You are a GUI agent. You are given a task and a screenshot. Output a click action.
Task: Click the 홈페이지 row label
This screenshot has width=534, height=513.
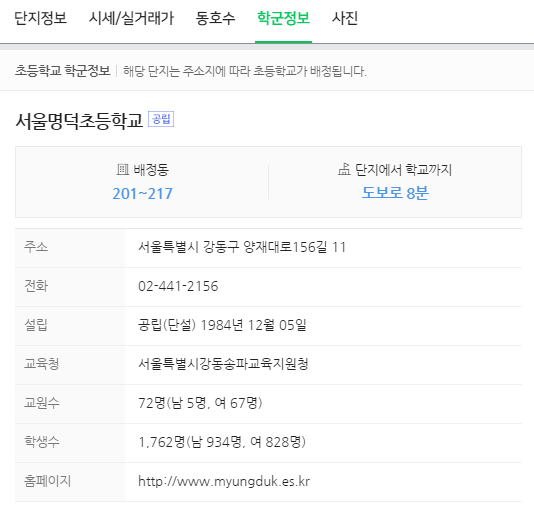[x=47, y=481]
